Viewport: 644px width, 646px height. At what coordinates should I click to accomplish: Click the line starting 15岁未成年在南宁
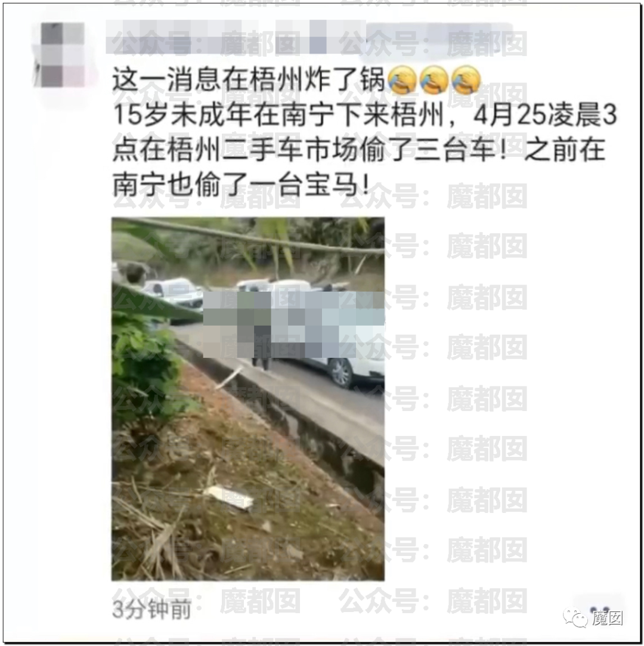(364, 115)
